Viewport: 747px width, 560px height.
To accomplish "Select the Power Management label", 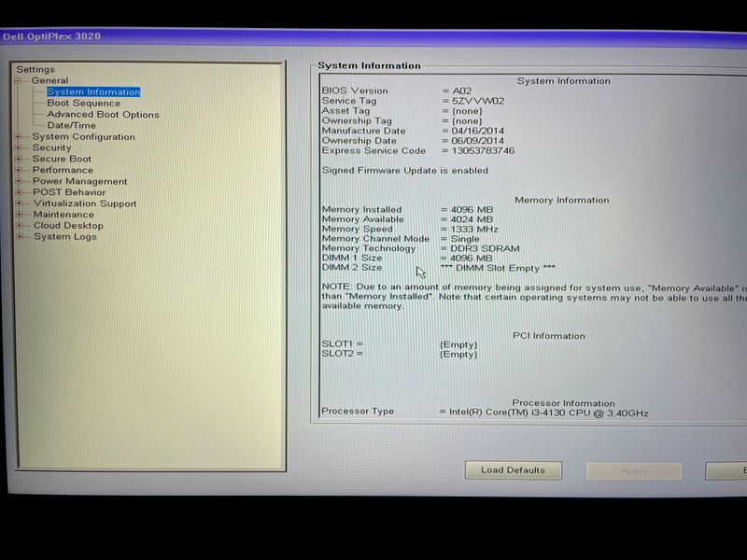I will coord(79,181).
